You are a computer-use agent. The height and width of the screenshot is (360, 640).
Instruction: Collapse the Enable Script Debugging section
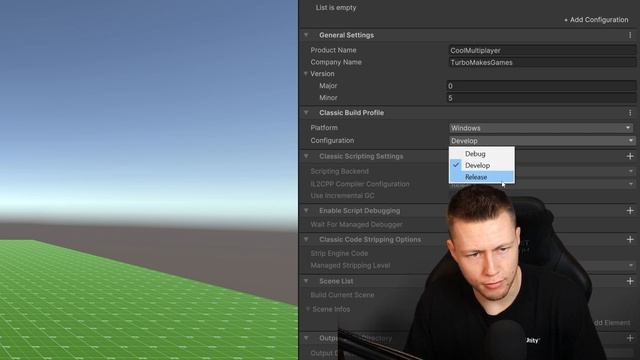(x=306, y=211)
